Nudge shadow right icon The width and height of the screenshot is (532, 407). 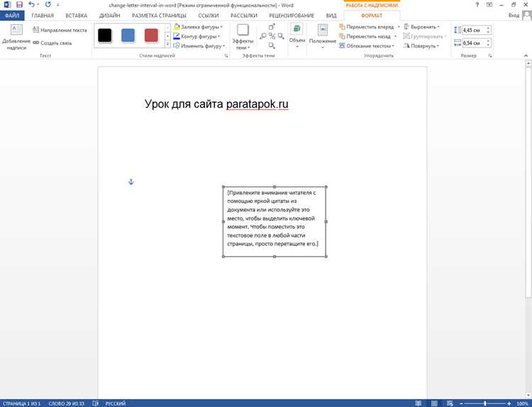[x=281, y=36]
